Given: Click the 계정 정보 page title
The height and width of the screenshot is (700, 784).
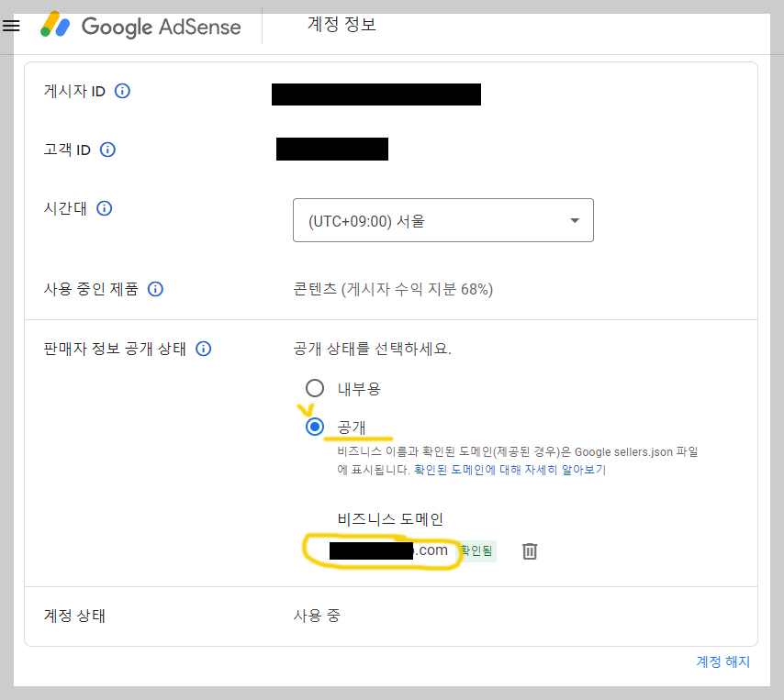Looking at the screenshot, I should click(342, 24).
